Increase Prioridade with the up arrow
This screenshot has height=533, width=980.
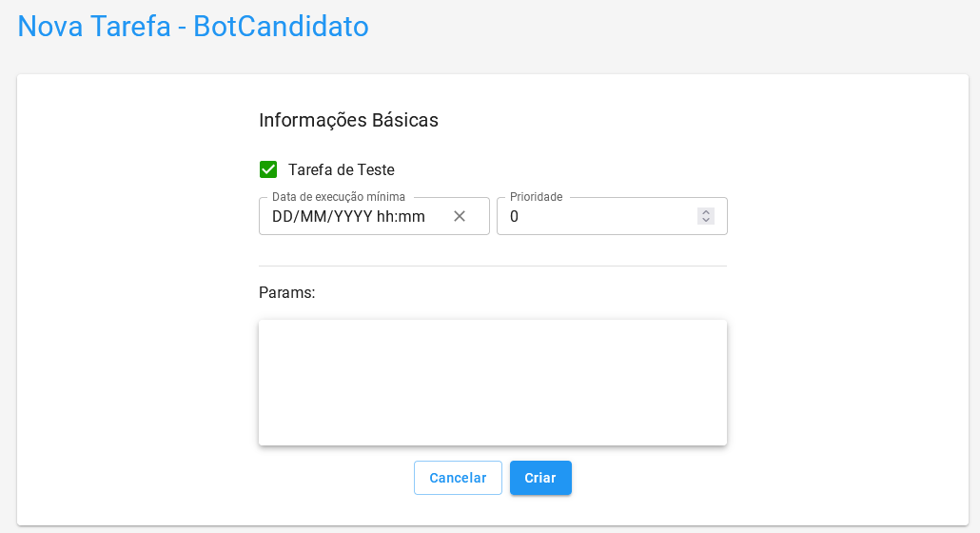tap(706, 212)
